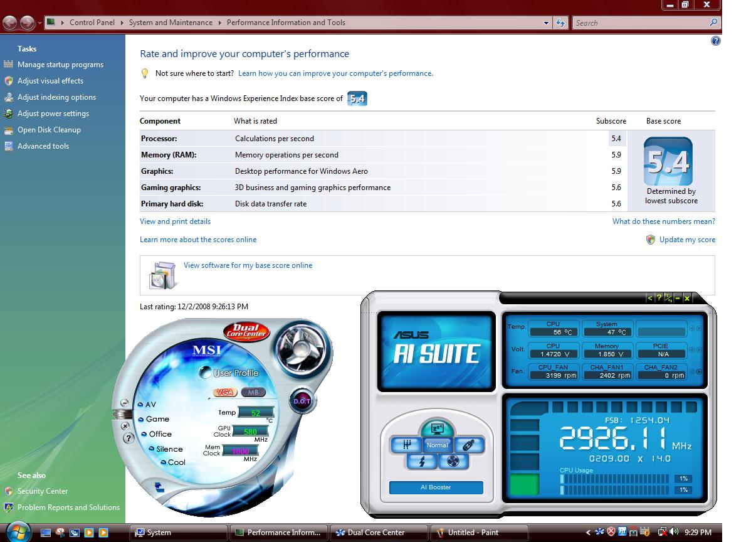
Task: Expand breadcrumb arrow after System and Maintenance
Action: (220, 23)
